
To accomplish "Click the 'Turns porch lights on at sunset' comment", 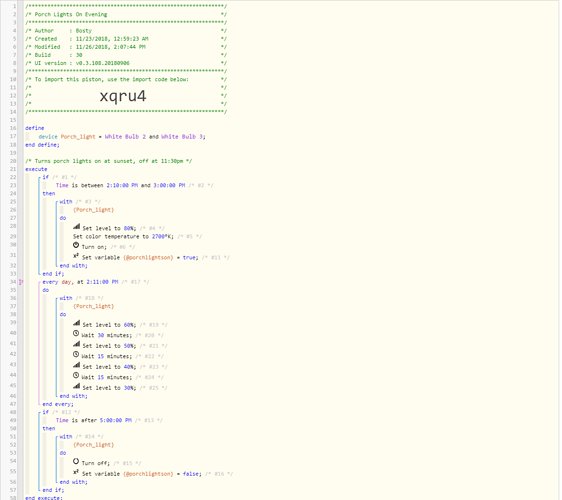I will coord(109,161).
